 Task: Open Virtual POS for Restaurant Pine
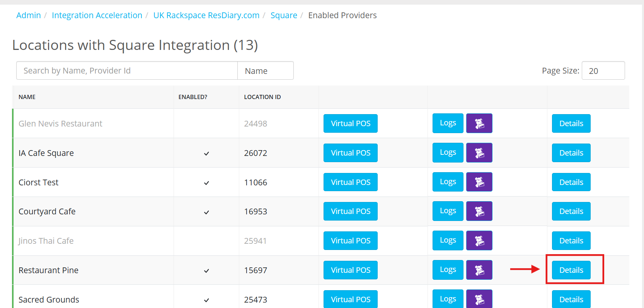pos(351,270)
